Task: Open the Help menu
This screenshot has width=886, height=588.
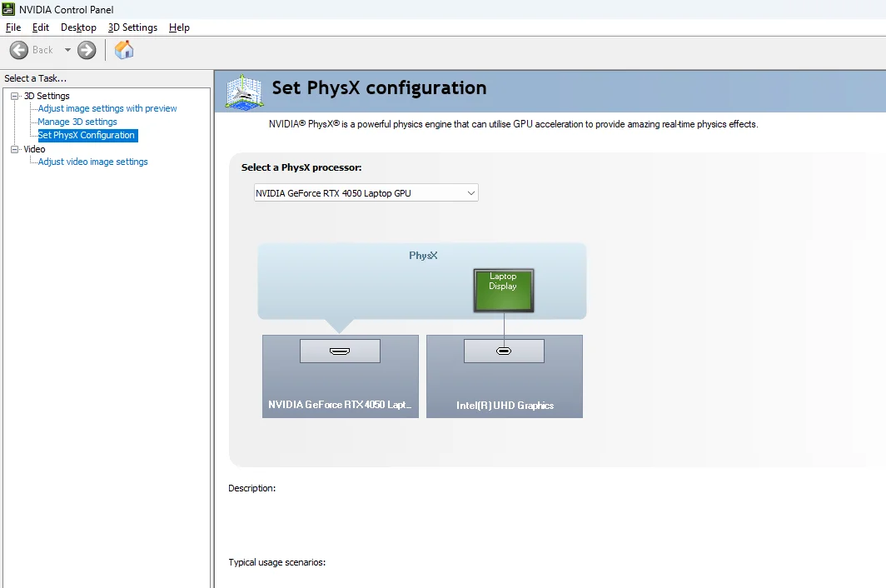Action: click(x=179, y=27)
